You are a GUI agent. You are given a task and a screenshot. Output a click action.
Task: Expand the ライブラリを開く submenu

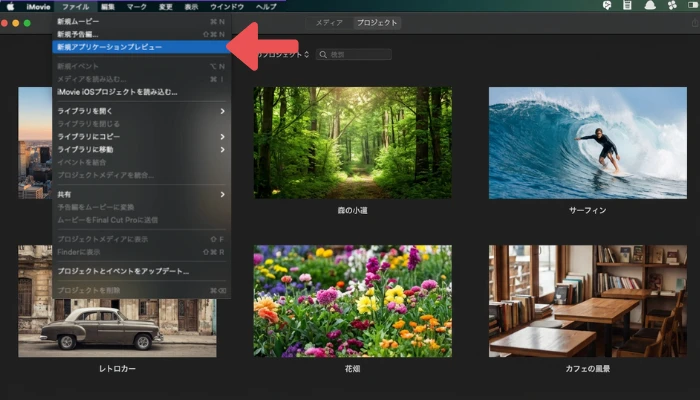click(222, 111)
